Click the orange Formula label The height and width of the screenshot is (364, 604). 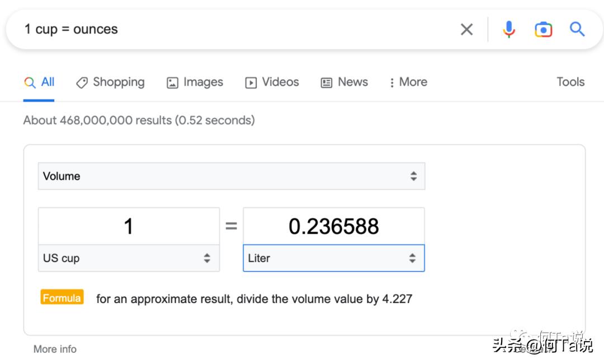pos(62,297)
